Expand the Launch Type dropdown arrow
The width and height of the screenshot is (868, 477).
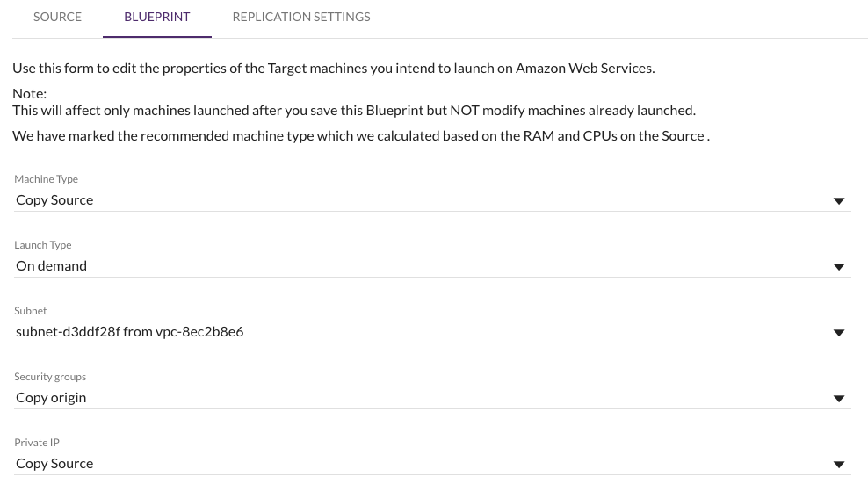click(x=839, y=267)
